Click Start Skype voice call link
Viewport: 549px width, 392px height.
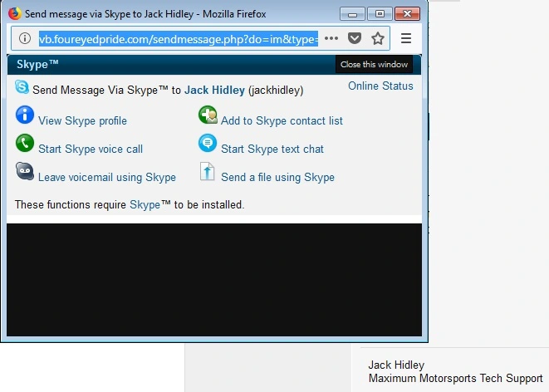91,149
